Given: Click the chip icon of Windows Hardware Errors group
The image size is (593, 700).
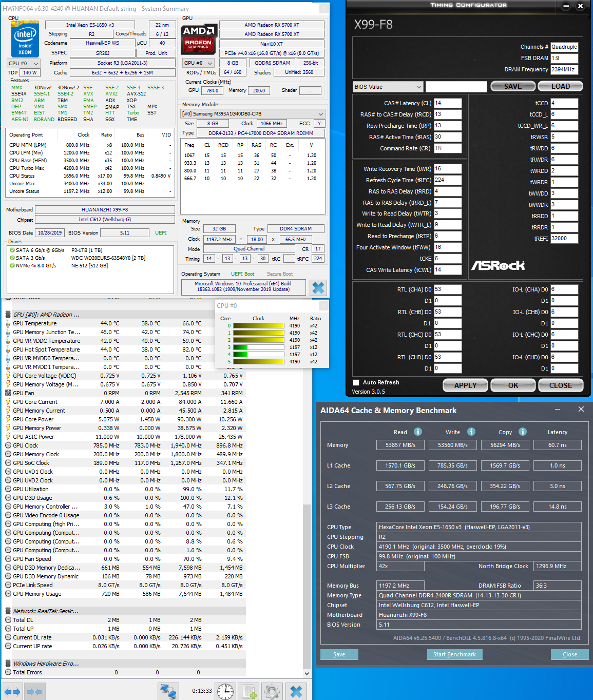Looking at the screenshot, I should click(x=8, y=664).
